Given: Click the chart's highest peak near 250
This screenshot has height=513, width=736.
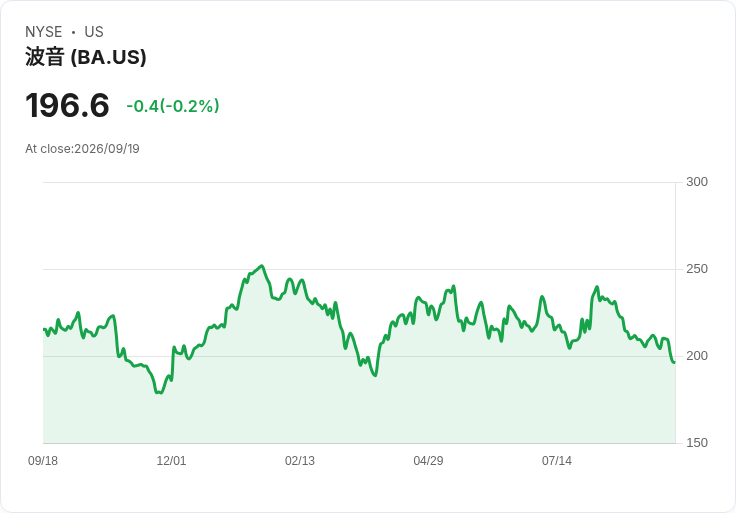Looking at the screenshot, I should (262, 266).
